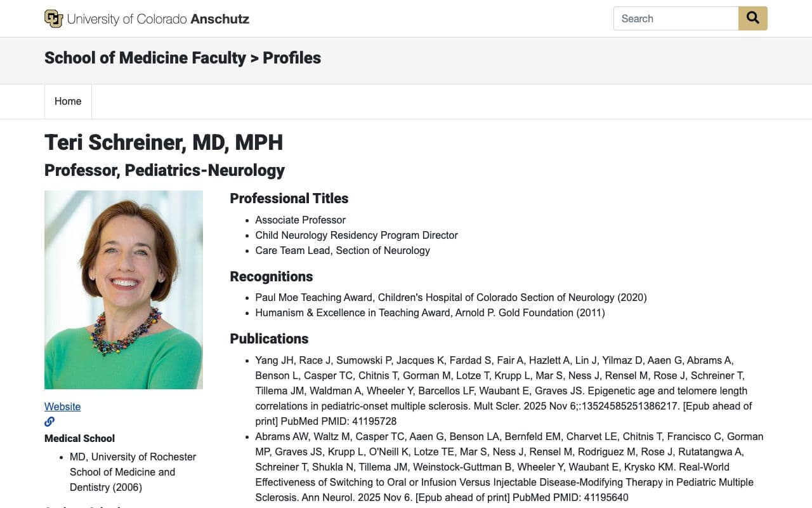The width and height of the screenshot is (812, 508).
Task: Click the magnifying glass search button
Action: 753,18
